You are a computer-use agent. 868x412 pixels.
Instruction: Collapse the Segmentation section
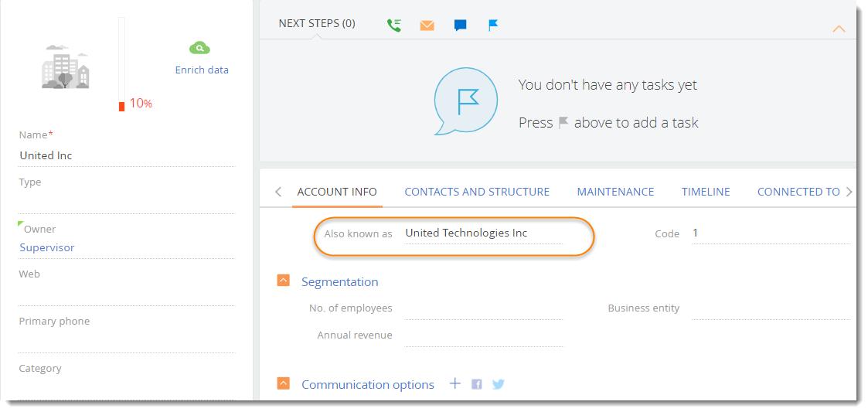click(284, 281)
